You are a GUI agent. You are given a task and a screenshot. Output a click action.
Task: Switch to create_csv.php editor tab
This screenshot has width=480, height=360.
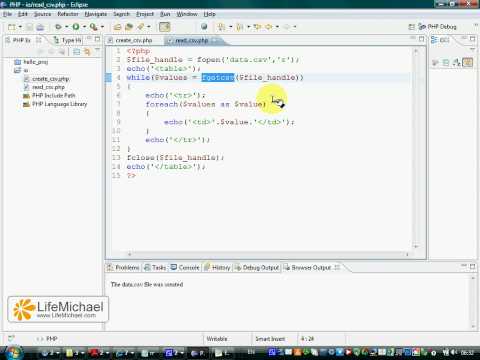(x=130, y=41)
